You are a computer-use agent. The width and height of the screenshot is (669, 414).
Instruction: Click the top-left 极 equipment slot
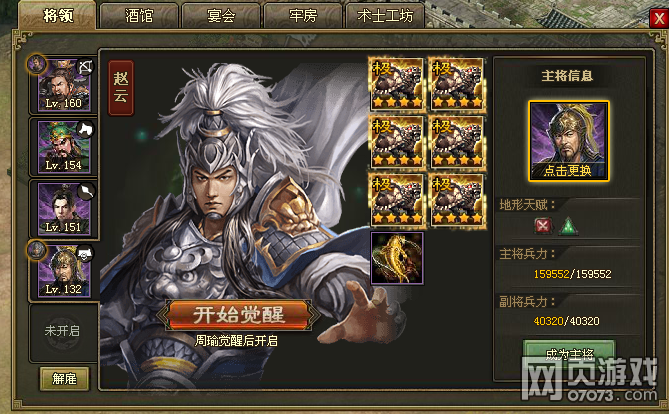click(397, 85)
